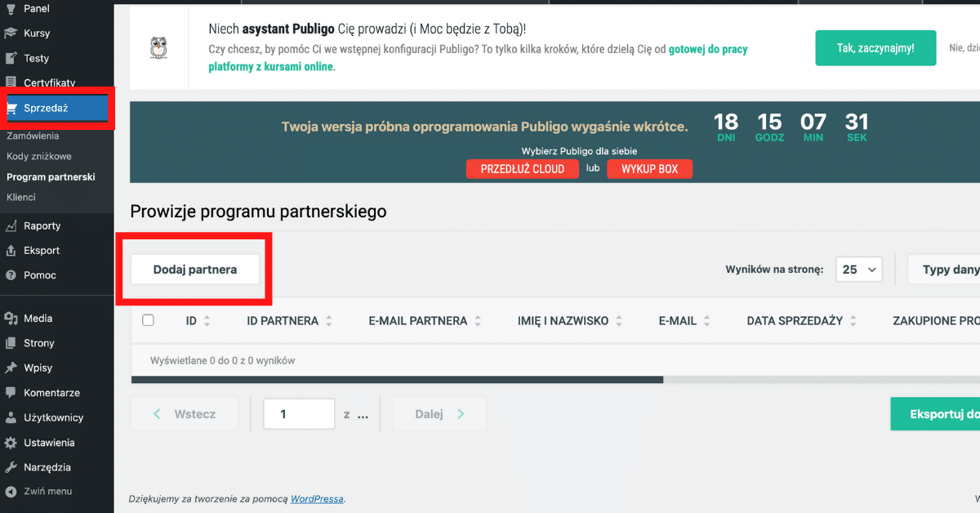
Task: Click the Testy pencil icon
Action: pyautogui.click(x=11, y=58)
